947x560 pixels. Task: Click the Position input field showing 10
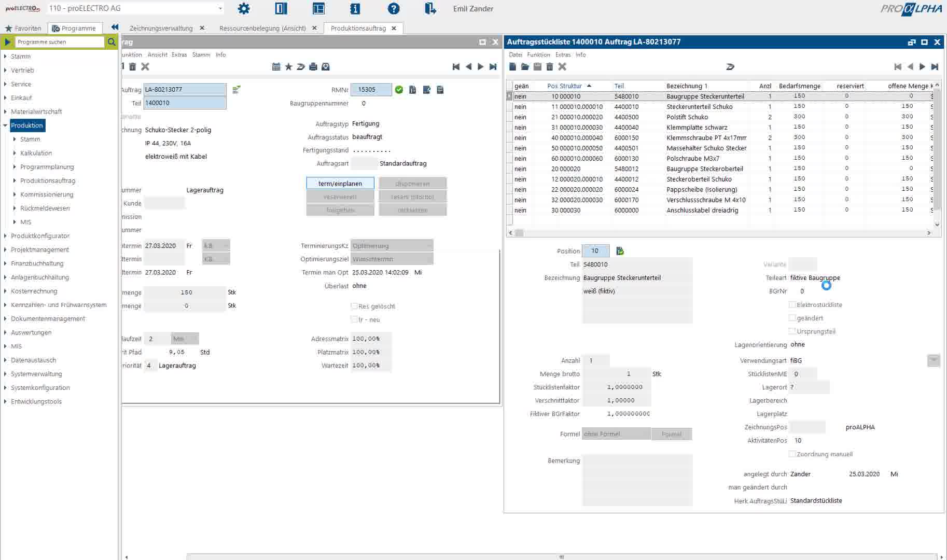pyautogui.click(x=595, y=251)
